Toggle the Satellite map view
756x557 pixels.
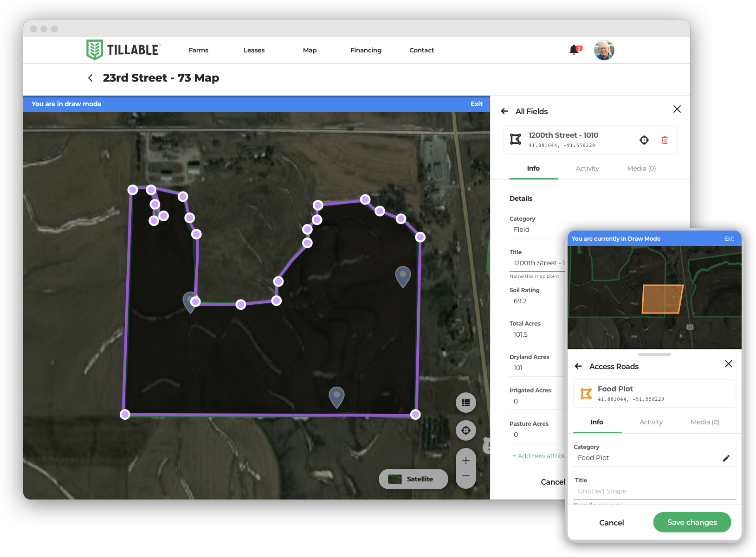tap(413, 479)
